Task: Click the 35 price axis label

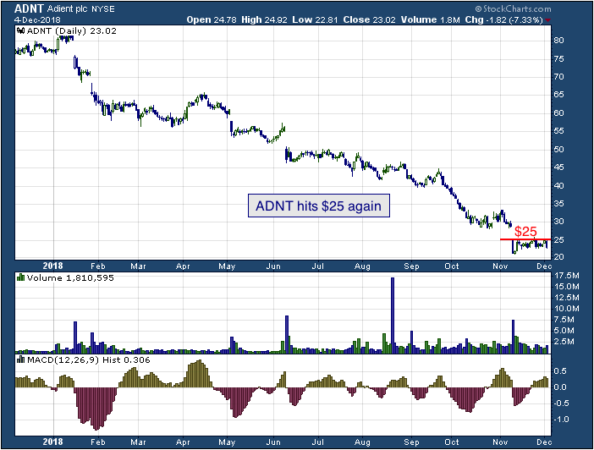Action: click(559, 204)
